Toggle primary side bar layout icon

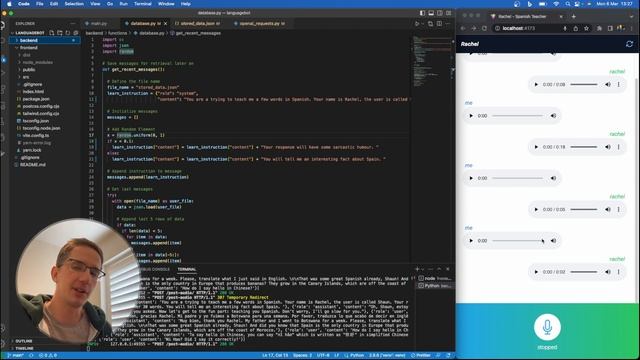tap(422, 13)
